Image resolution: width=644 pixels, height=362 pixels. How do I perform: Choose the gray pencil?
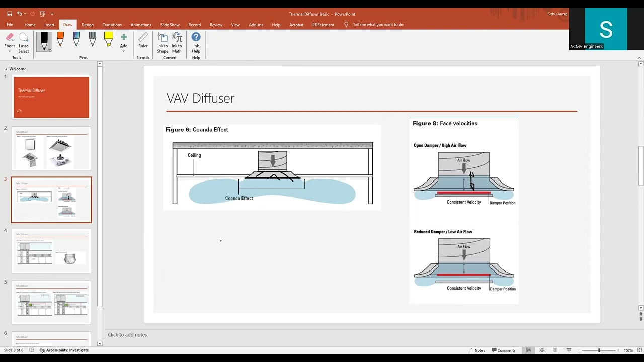93,40
